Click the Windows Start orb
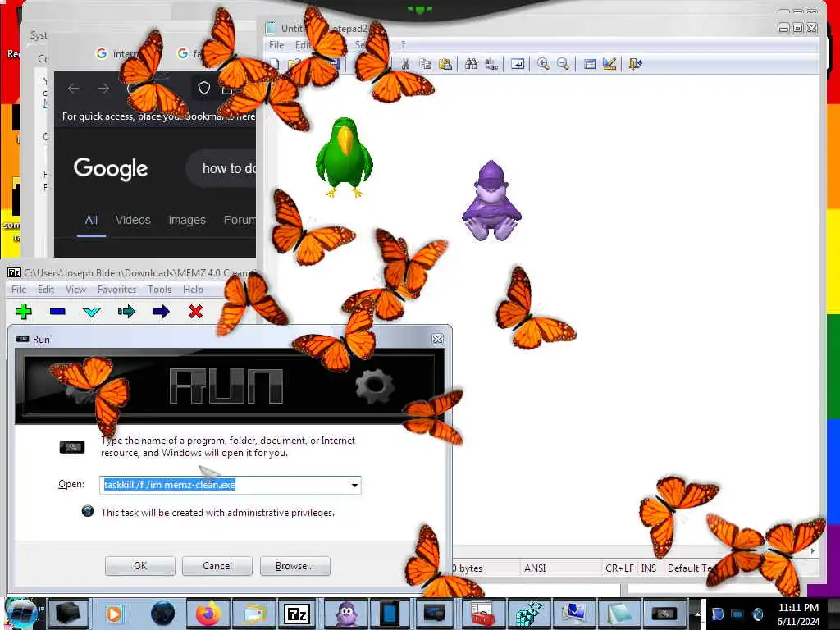Screen dimensions: 840x630 pos(22,614)
